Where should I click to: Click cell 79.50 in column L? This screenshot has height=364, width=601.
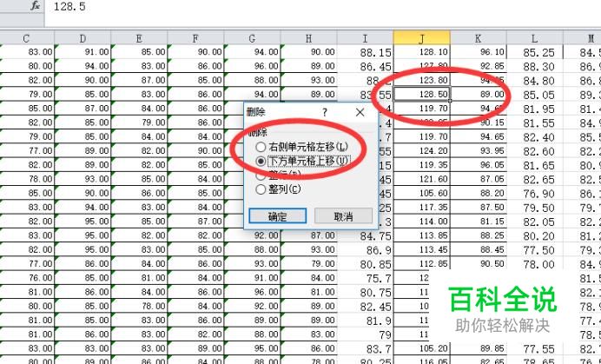click(x=535, y=208)
